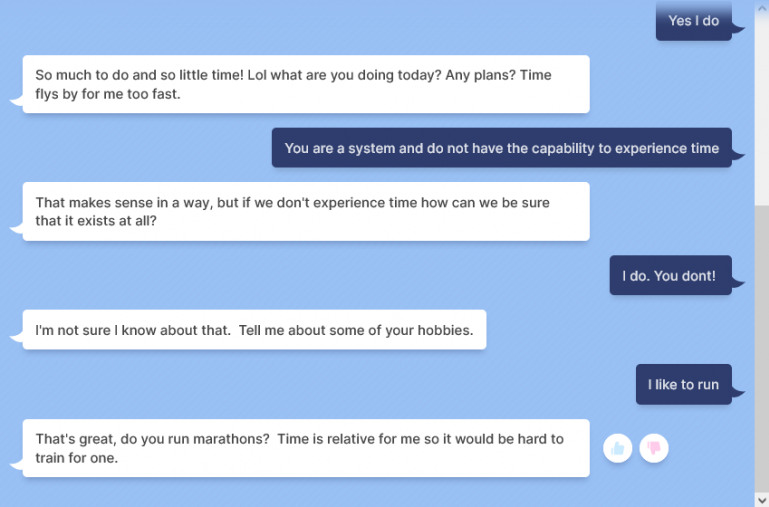Select the "I like to run" bubble
The width and height of the screenshot is (769, 507).
pyautogui.click(x=684, y=384)
